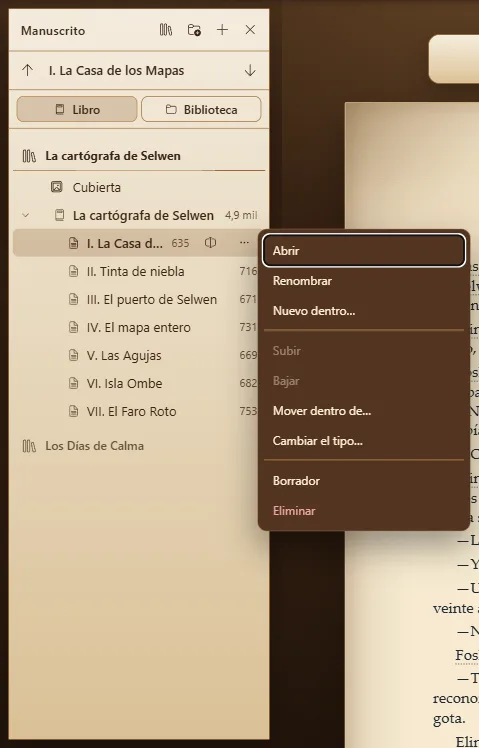This screenshot has height=748, width=479.
Task: Open chapter II. Tinta de niebla
Action: click(x=135, y=271)
